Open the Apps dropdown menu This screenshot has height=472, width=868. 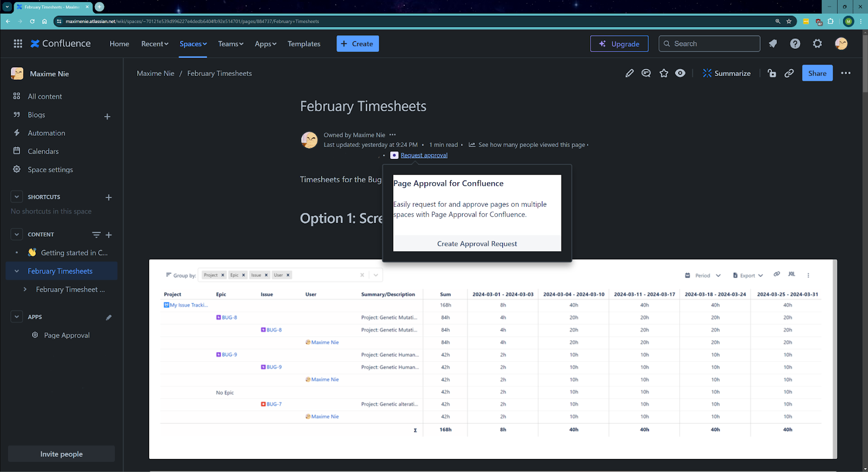point(265,44)
